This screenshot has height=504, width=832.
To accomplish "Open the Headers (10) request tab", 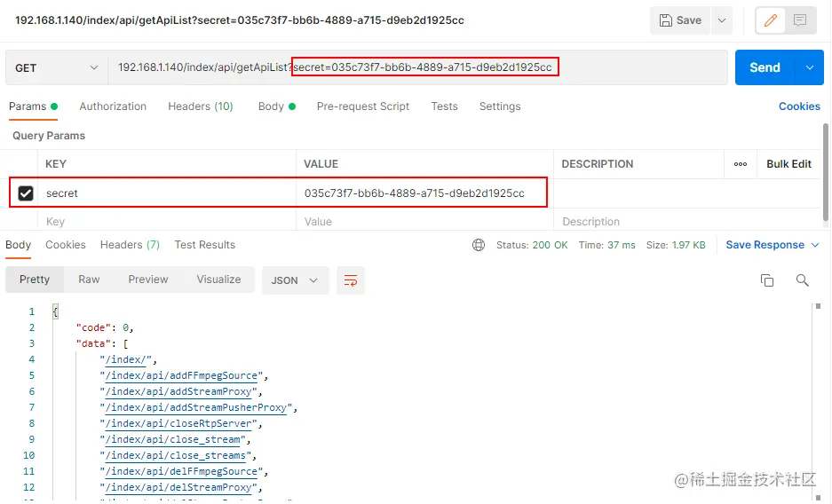I will point(201,106).
